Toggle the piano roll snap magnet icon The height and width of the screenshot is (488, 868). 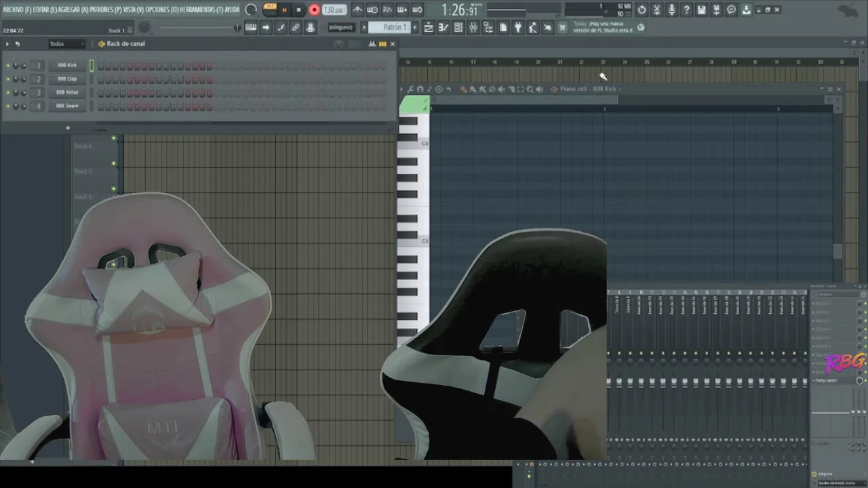(x=420, y=89)
